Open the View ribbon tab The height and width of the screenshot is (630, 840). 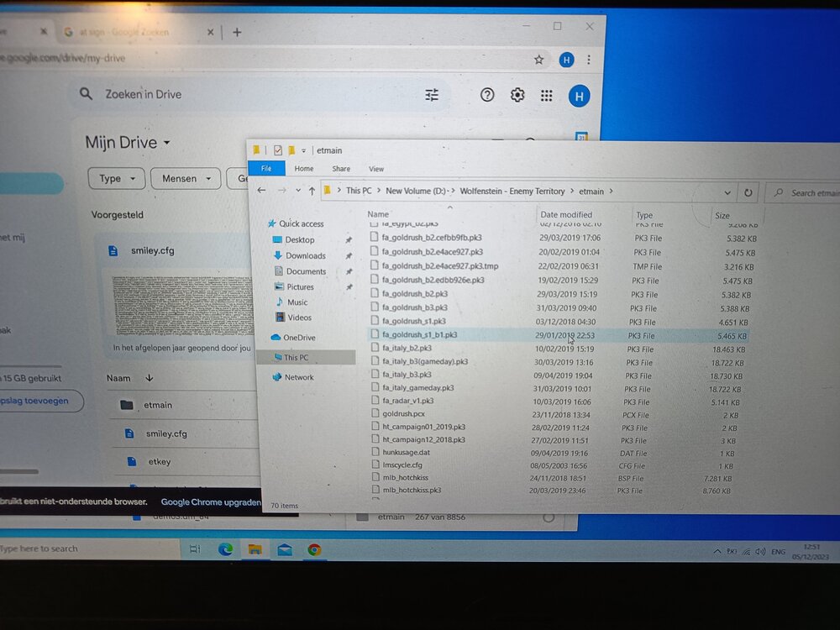click(376, 169)
